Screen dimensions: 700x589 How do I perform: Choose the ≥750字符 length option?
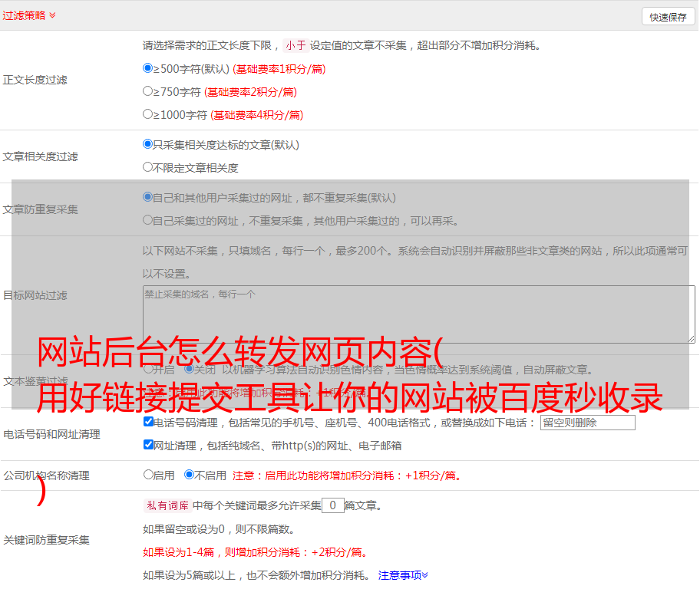tap(148, 91)
